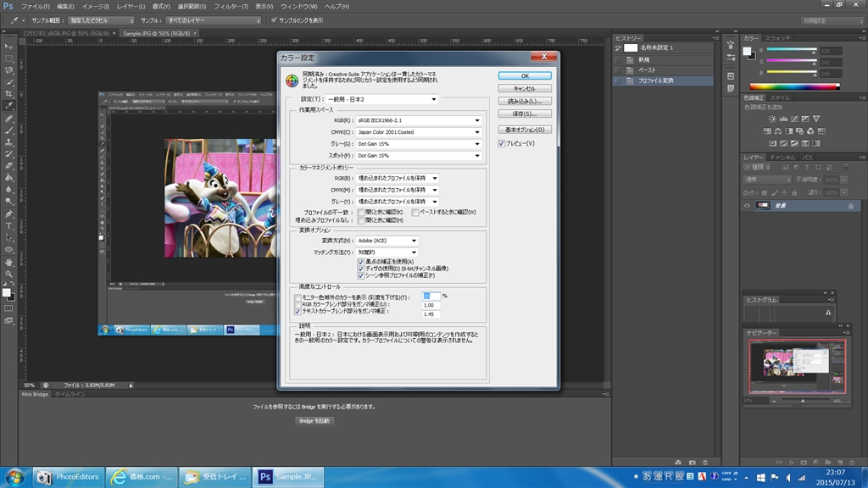Screen dimensions: 868x488
Task: Enable the モニター色域外のカラーを表示 checkbox
Action: 298,297
